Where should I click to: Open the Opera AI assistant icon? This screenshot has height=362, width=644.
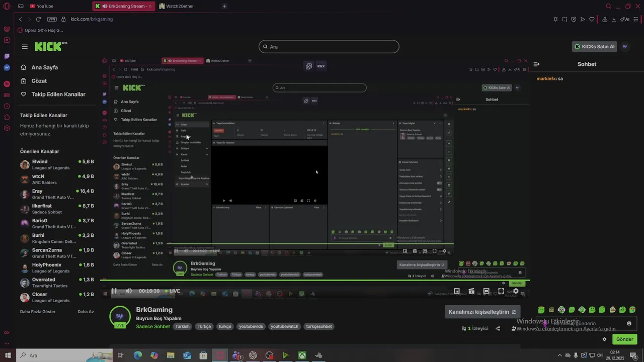pos(625,19)
